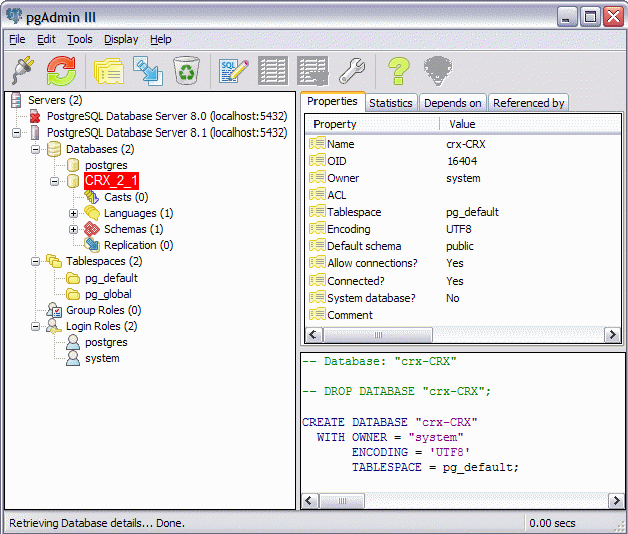Screen dimensions: 628x534
Task: Switch to the Referenced by tab
Action: click(x=529, y=103)
